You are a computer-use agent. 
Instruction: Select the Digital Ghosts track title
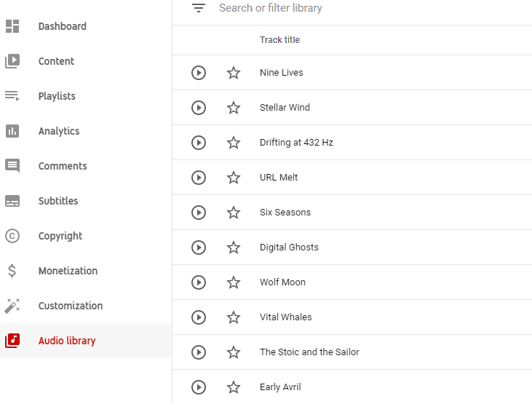[x=289, y=247]
